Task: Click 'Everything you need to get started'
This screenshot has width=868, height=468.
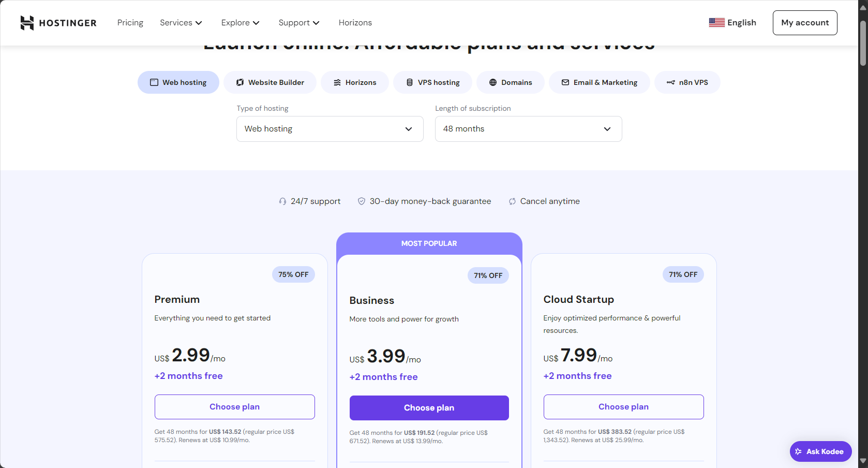Action: 213,318
